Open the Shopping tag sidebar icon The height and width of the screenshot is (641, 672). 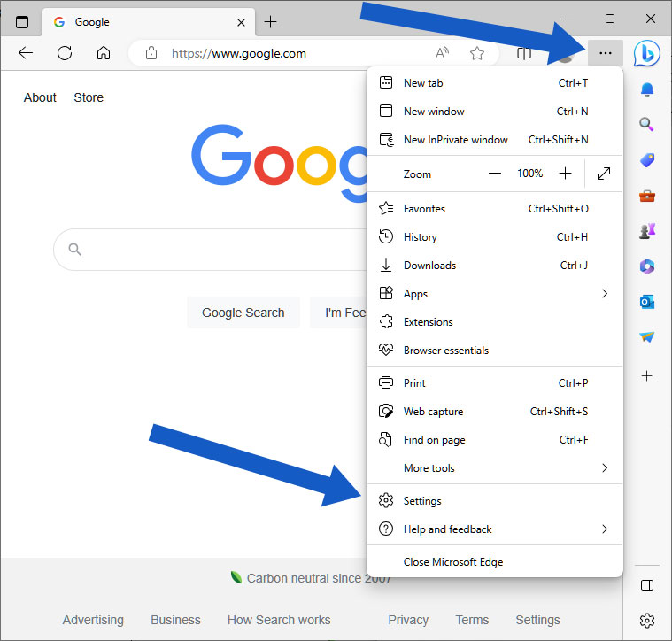pos(647,160)
